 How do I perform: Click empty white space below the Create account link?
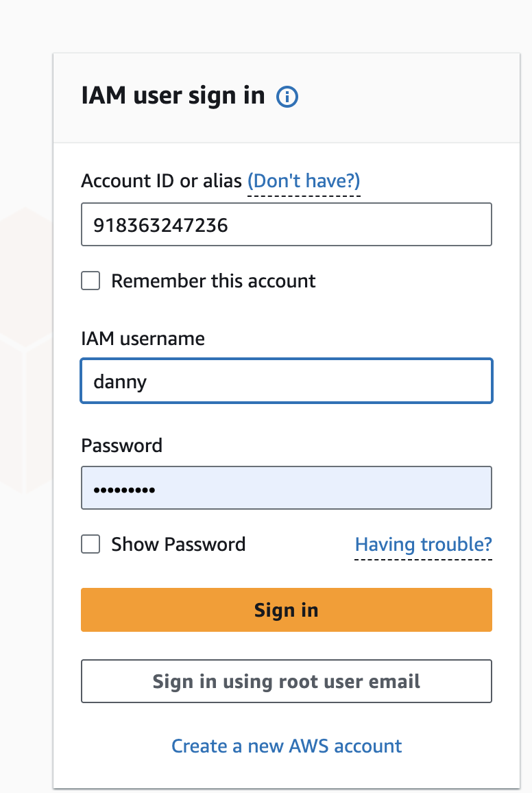pyautogui.click(x=287, y=774)
